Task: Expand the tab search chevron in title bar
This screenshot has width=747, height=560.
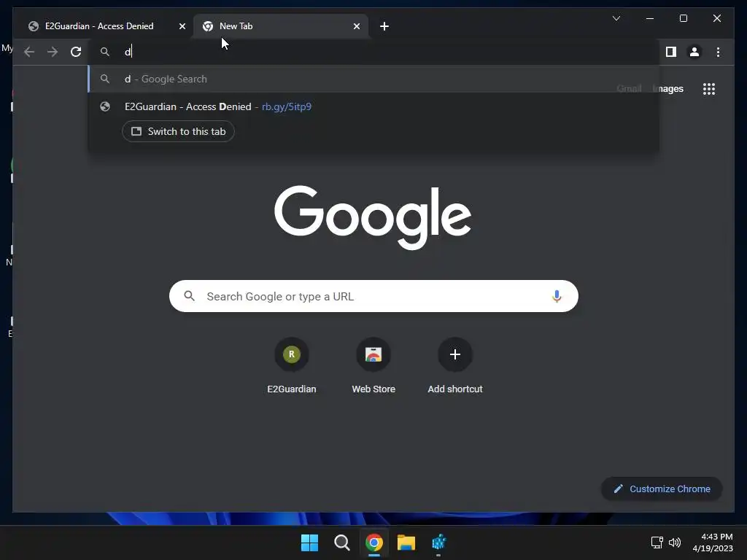Action: (x=616, y=18)
